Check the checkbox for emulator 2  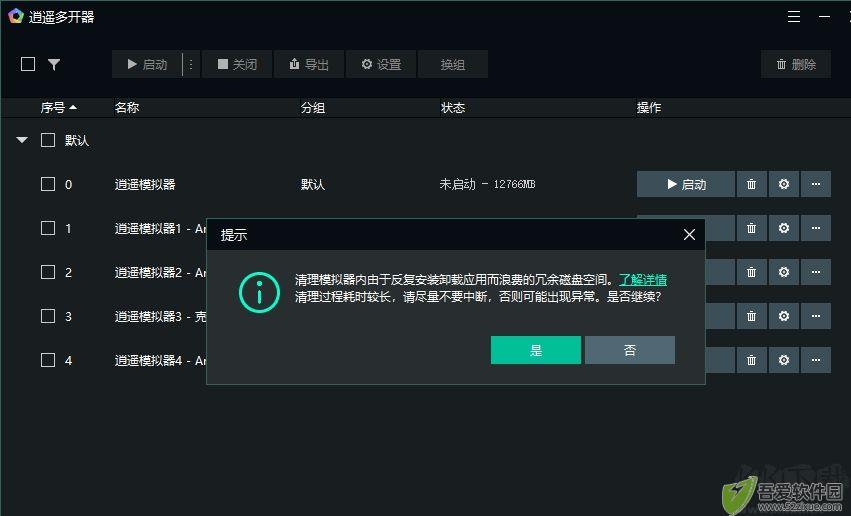point(48,272)
